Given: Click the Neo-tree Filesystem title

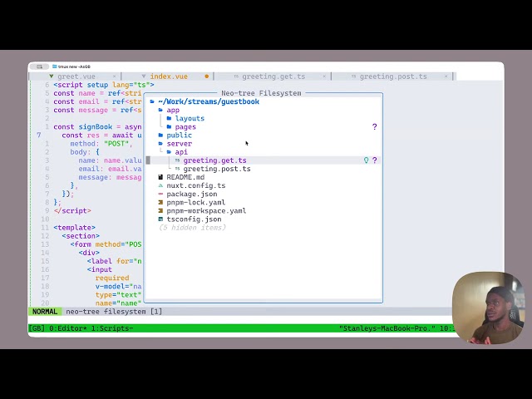Looking at the screenshot, I should click(x=261, y=93).
